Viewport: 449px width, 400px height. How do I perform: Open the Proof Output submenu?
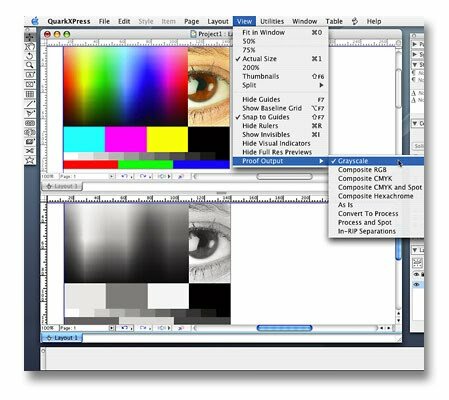coord(281,161)
